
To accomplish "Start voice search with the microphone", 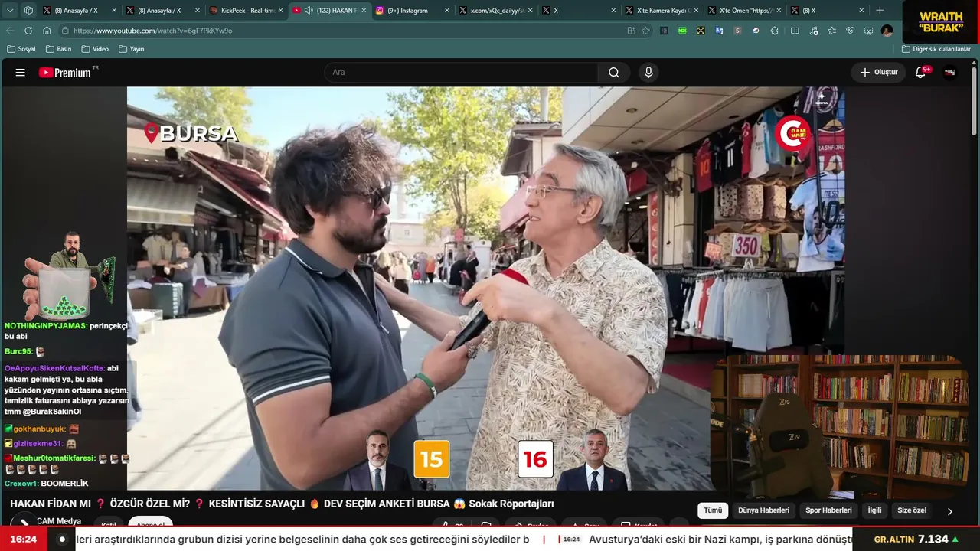I will pyautogui.click(x=648, y=73).
